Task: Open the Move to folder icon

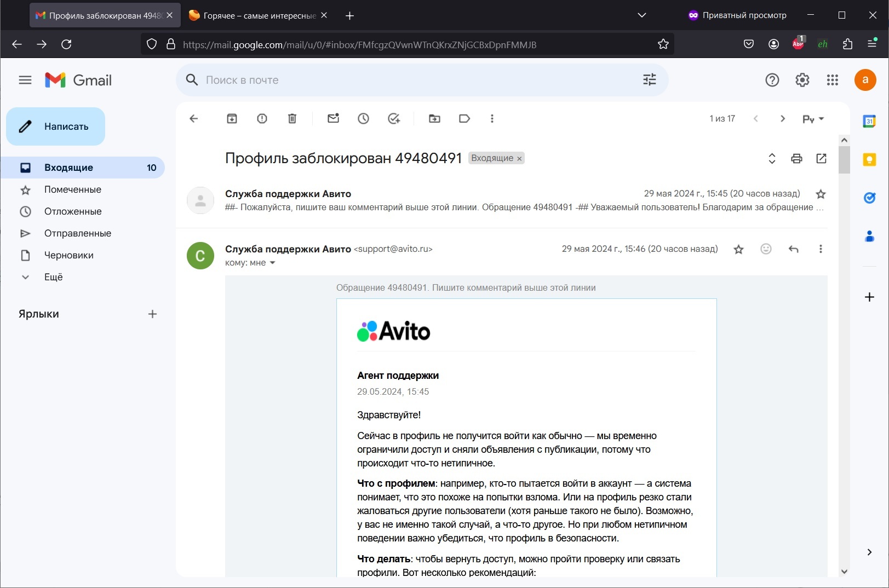Action: [x=434, y=118]
